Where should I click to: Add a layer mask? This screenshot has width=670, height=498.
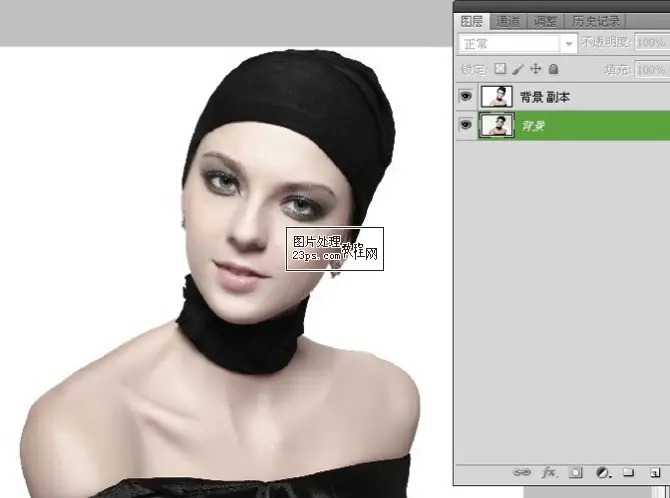click(x=575, y=471)
